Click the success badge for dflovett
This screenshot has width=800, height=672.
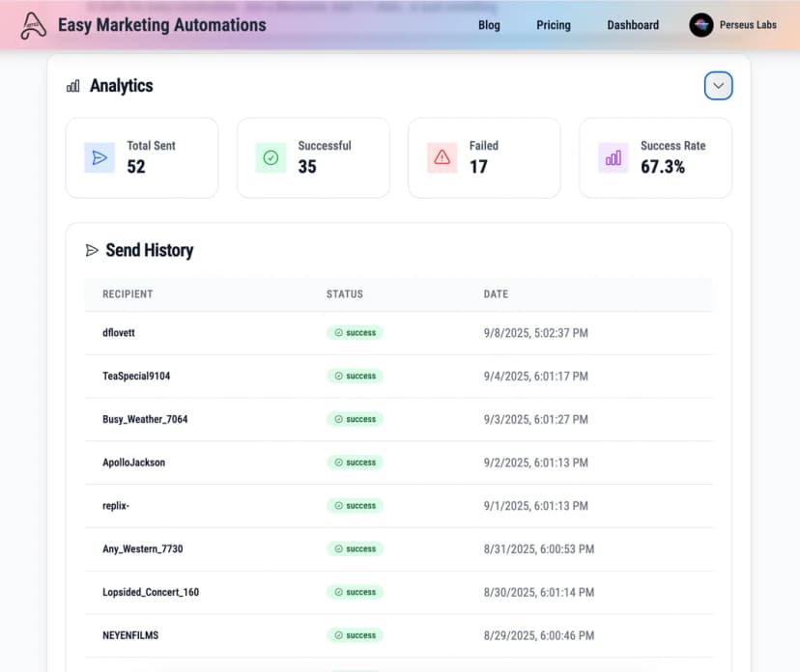coord(356,333)
